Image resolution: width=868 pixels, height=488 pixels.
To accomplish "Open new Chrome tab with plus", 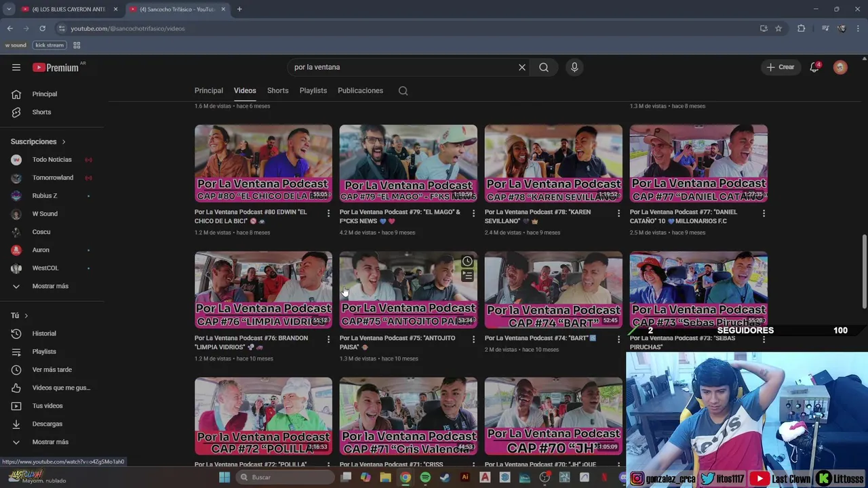I will click(239, 9).
